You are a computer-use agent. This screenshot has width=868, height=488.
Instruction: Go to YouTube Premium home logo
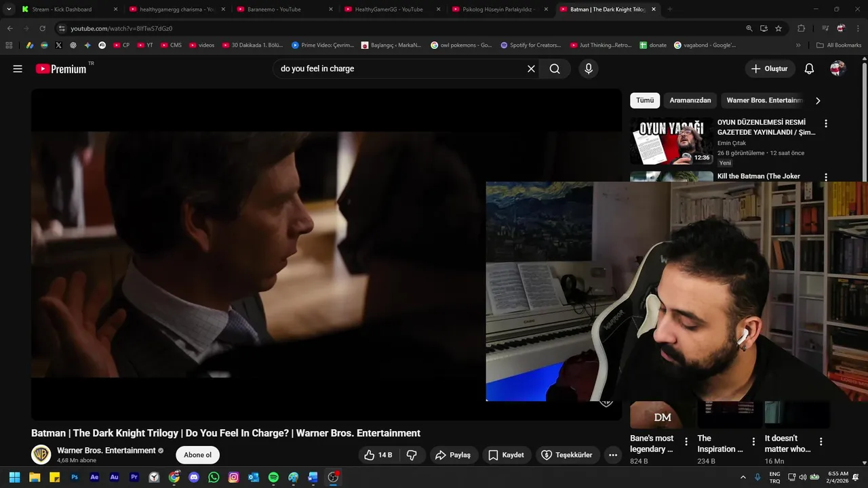[61, 68]
